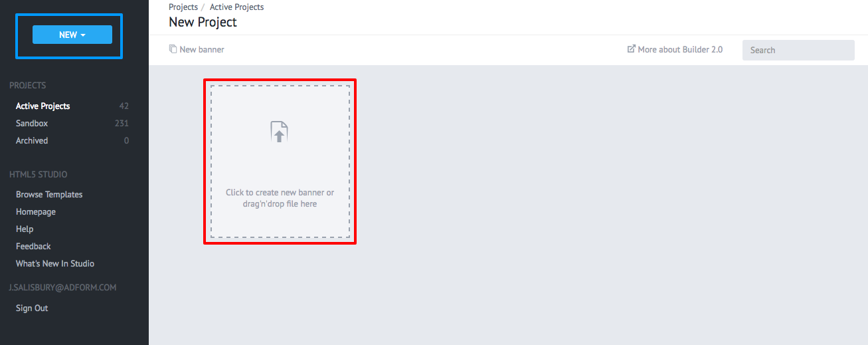Open What's New In Studio
The height and width of the screenshot is (345, 868).
pos(55,263)
